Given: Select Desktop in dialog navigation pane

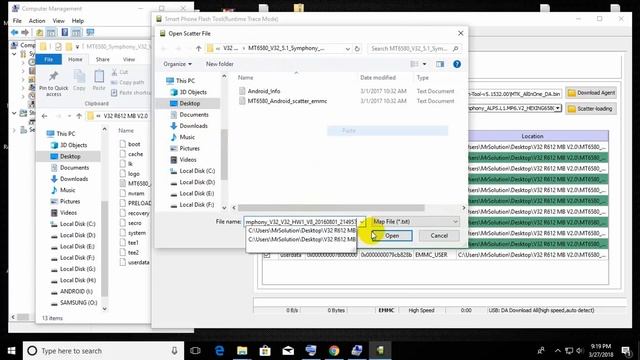Looking at the screenshot, I should click(x=189, y=103).
